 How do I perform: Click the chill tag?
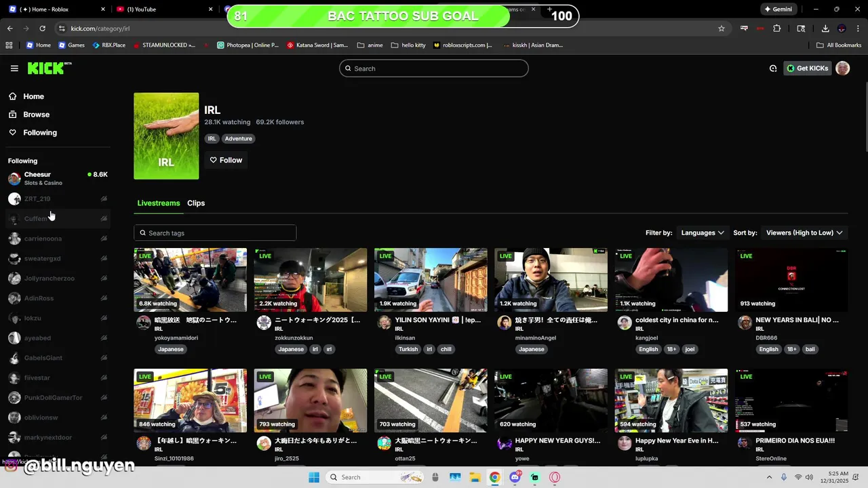point(446,350)
